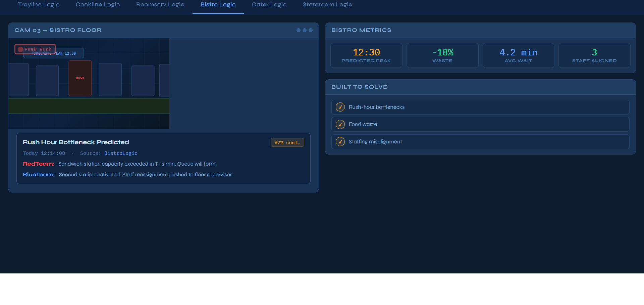Click the last dot in camera panel header
644x305 pixels.
pos(311,30)
